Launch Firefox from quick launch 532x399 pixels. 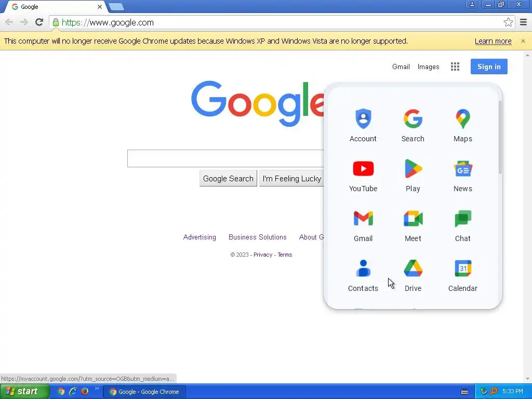[x=85, y=392]
